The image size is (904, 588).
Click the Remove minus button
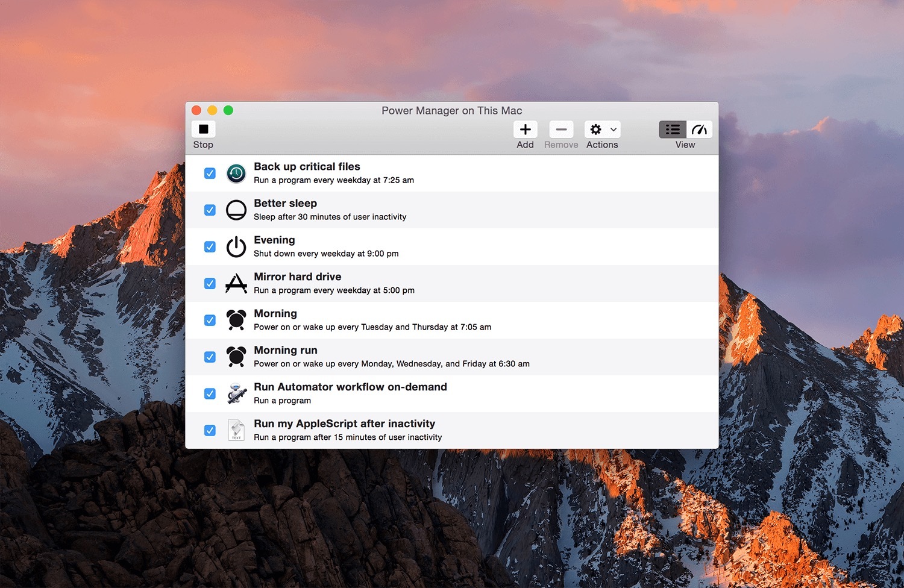point(561,130)
